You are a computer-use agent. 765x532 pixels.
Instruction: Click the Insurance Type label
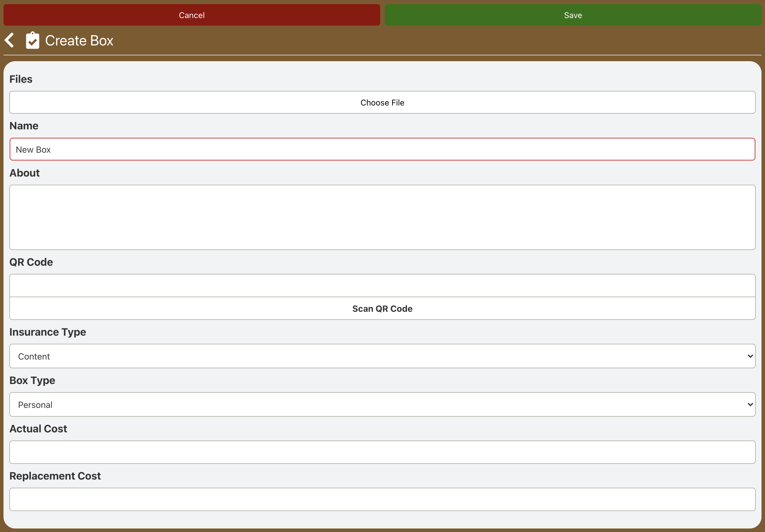point(48,332)
